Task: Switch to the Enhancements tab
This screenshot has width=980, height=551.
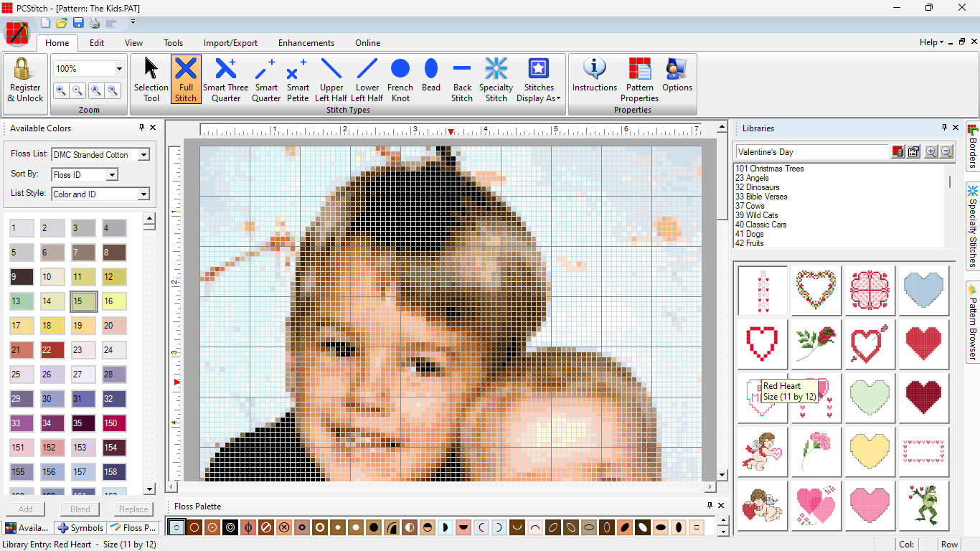Action: (306, 43)
